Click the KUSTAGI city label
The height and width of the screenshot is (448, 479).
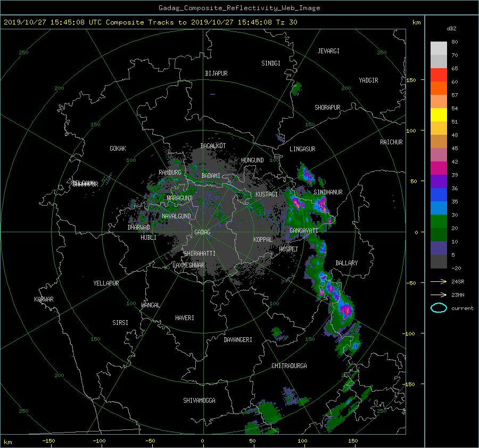[267, 194]
